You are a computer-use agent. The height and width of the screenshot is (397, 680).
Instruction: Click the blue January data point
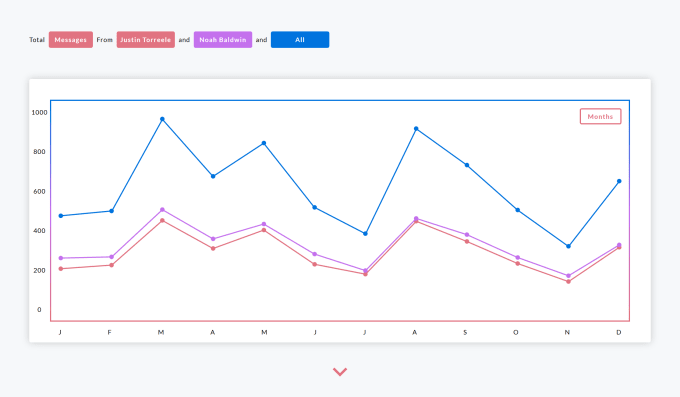[61, 216]
